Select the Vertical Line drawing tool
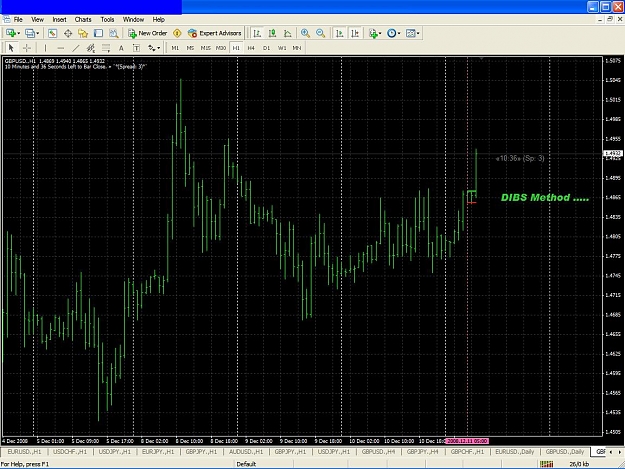 [x=45, y=48]
